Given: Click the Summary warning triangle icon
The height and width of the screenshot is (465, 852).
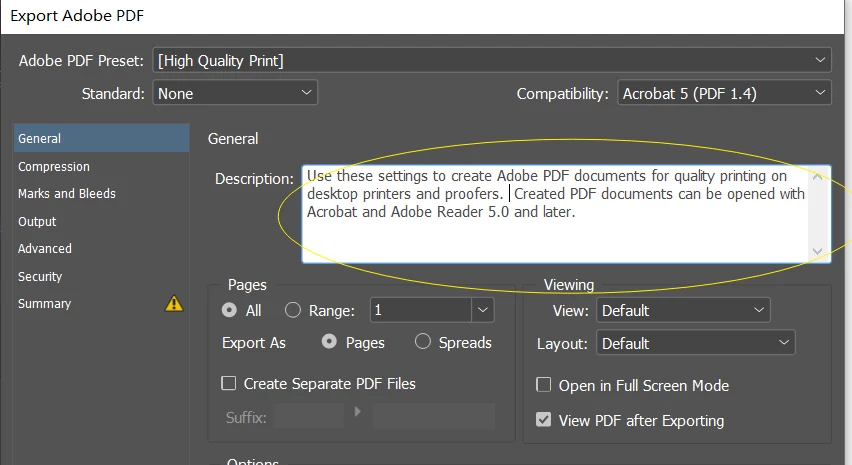Looking at the screenshot, I should (174, 303).
